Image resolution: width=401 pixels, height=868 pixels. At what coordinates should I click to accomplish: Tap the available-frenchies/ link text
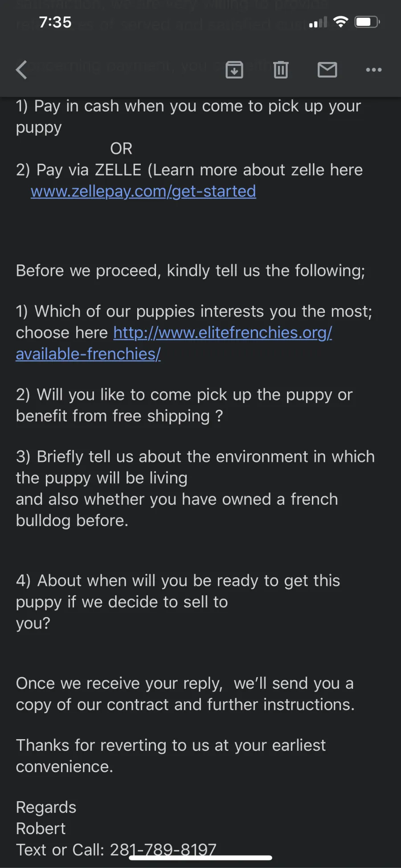click(x=88, y=354)
